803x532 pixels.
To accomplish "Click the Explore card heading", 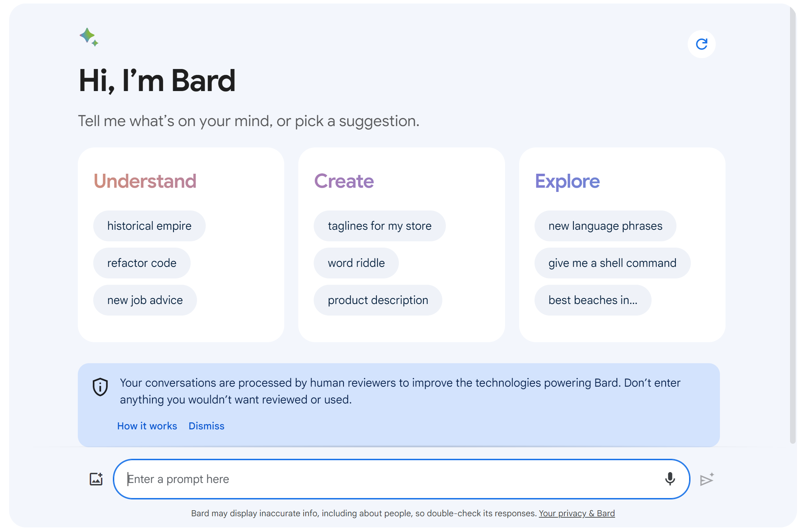I will point(567,181).
